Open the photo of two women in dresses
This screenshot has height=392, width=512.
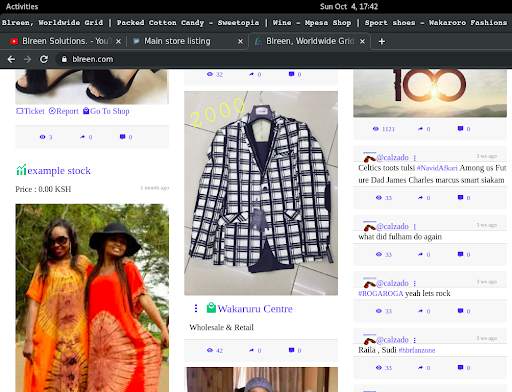pos(92,298)
